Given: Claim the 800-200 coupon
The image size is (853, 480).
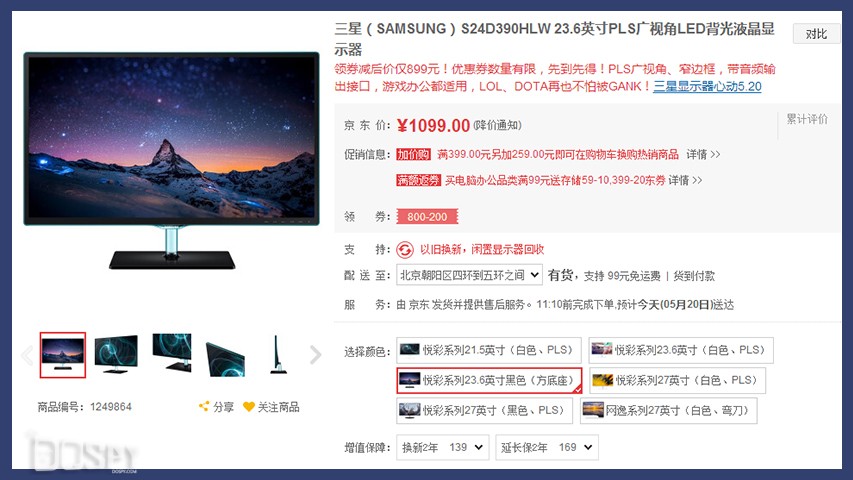Looking at the screenshot, I should [x=427, y=217].
